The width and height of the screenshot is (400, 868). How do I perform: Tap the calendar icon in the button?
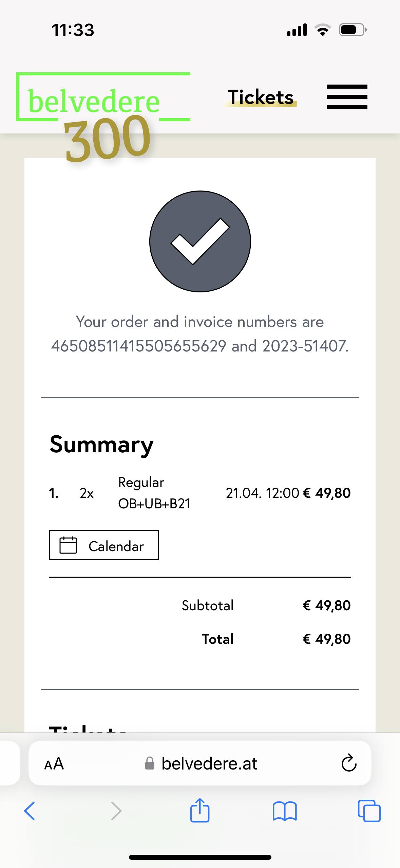[x=68, y=545]
